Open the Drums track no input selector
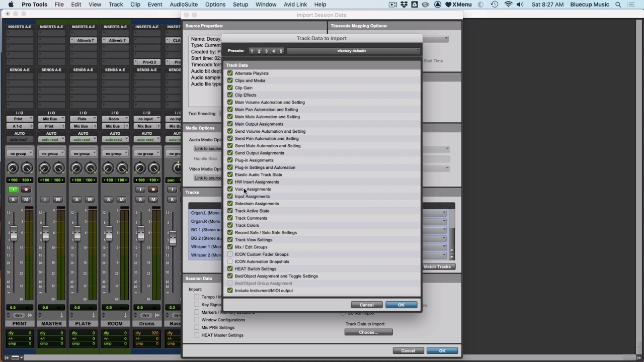The image size is (644, 362). pos(146,119)
